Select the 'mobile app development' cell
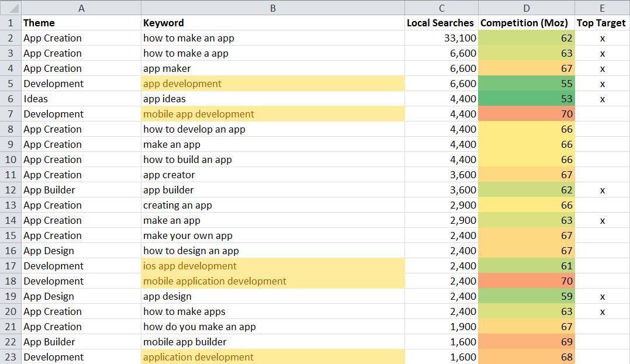 pyautogui.click(x=273, y=114)
